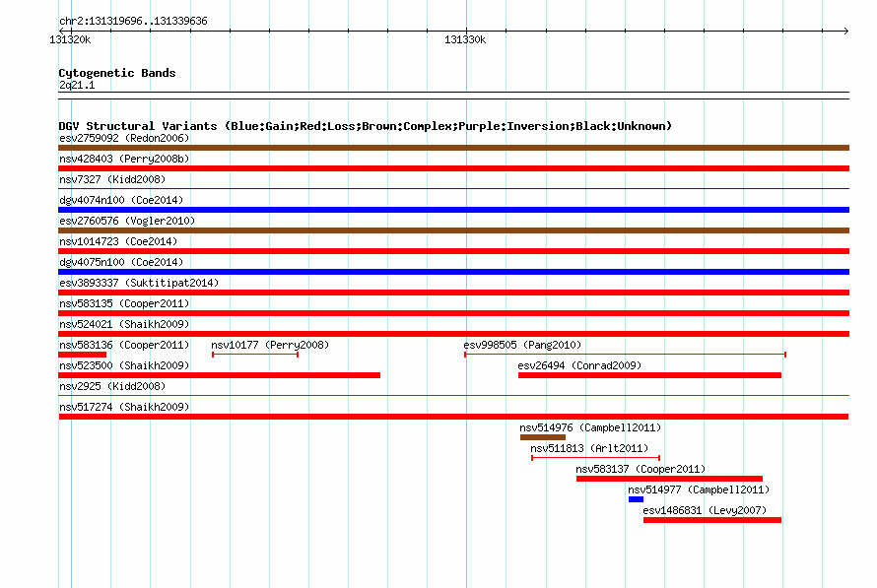Click the red nsv428403 loss bar
Viewport: 877px width, 588px height.
pyautogui.click(x=453, y=168)
